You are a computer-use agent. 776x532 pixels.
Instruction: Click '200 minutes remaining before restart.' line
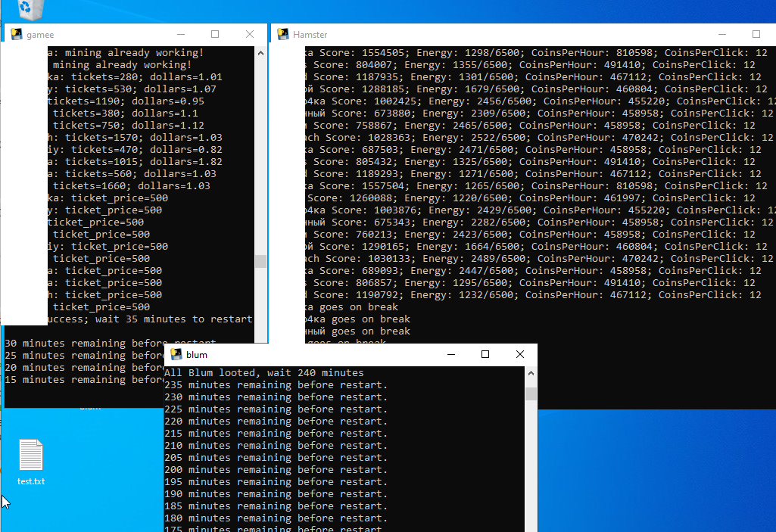click(276, 470)
